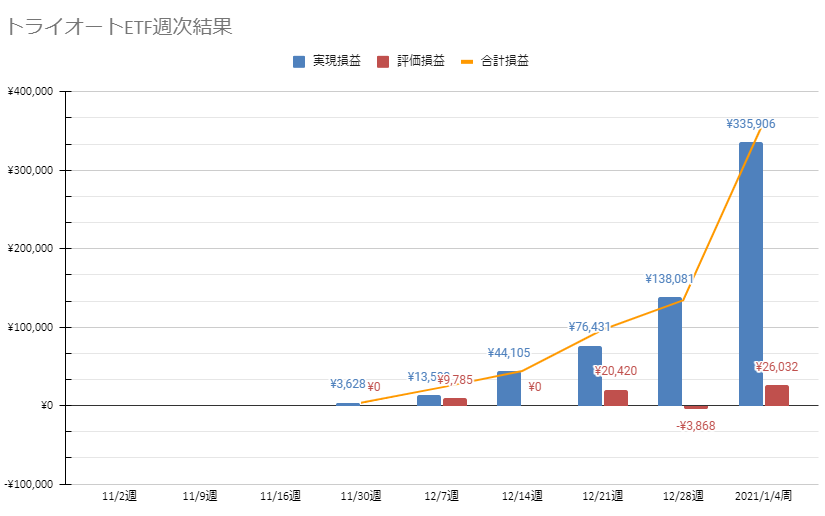825x516 pixels.
Task: Click the red 評価損益 legend swatch
Action: point(383,62)
